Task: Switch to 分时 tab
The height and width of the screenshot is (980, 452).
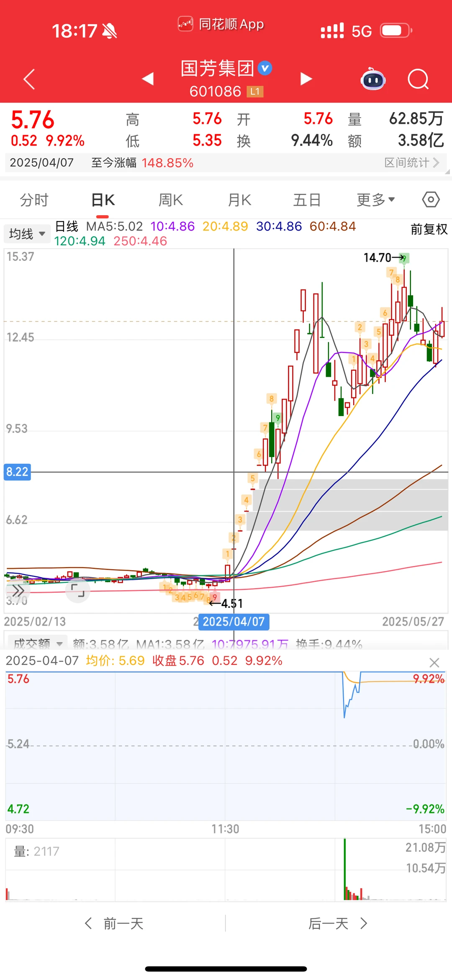Action: click(34, 200)
